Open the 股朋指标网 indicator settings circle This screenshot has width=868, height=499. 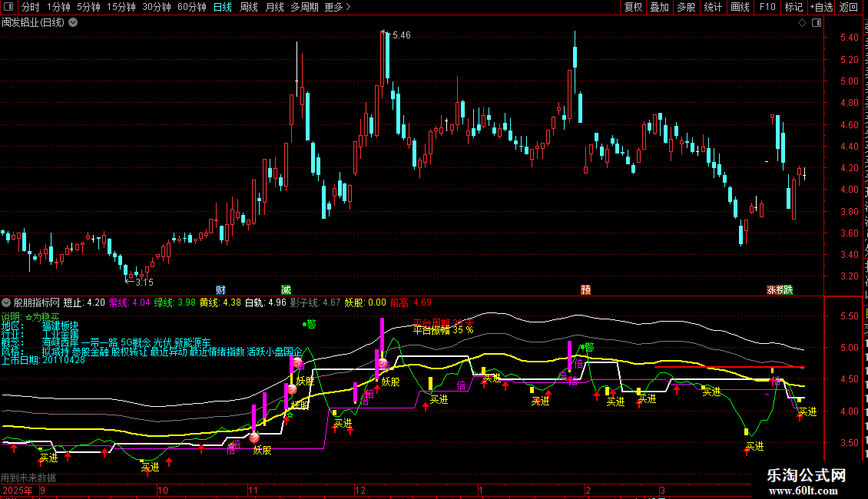pos(6,302)
